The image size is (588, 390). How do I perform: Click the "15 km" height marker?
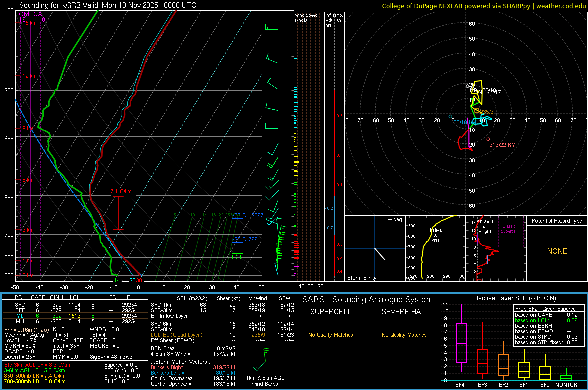click(30, 23)
